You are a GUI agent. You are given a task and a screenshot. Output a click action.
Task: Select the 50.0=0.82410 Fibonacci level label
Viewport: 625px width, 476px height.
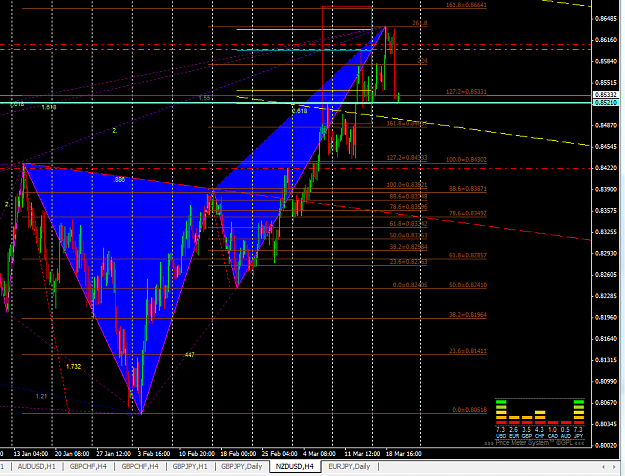point(468,285)
